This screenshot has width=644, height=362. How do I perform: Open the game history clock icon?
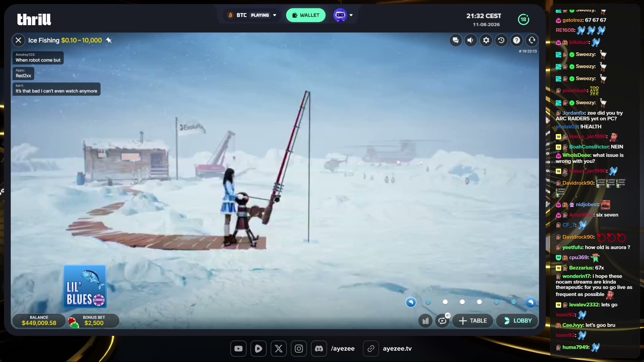pos(501,41)
